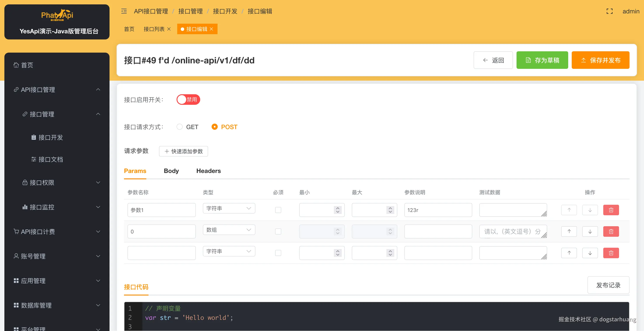Move the last empty row down
Viewport: 644px width, 331px height.
(590, 253)
